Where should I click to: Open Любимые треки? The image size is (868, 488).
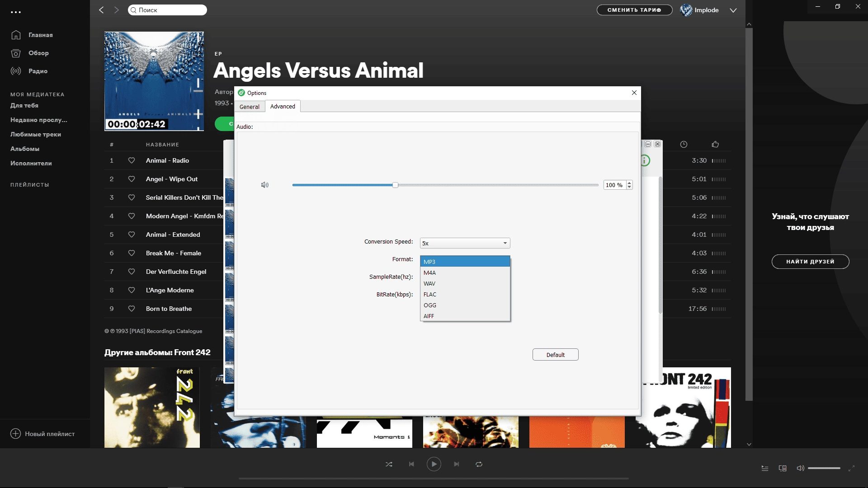[36, 134]
